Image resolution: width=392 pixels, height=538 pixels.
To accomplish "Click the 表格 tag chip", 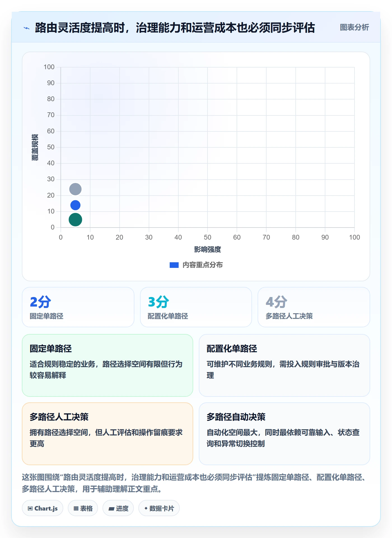I will [83, 508].
